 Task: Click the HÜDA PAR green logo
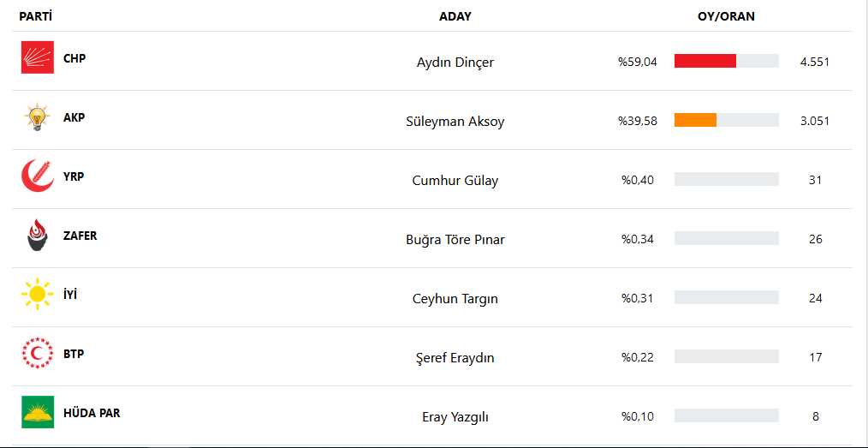point(38,413)
